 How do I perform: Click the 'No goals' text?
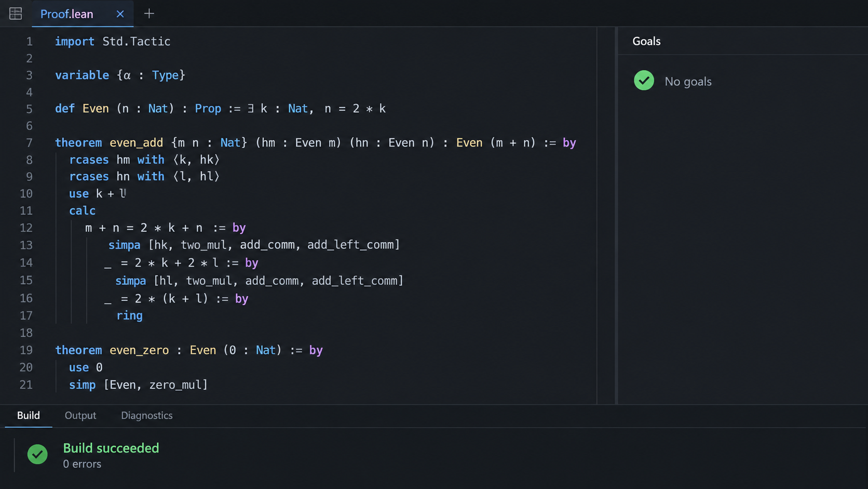tap(688, 82)
